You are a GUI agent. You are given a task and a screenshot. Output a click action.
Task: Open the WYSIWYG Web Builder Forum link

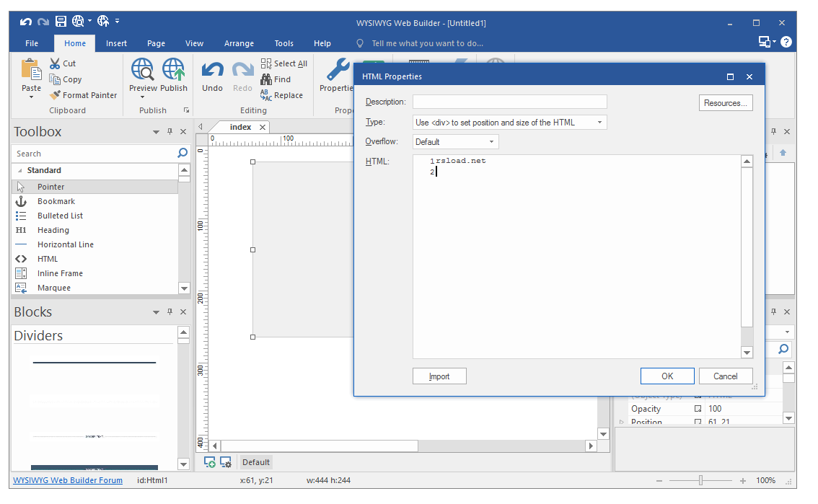click(x=68, y=480)
